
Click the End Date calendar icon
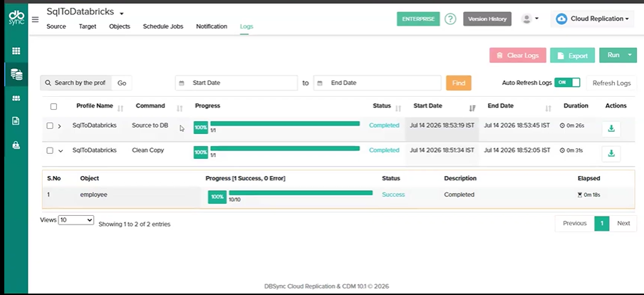pos(320,83)
